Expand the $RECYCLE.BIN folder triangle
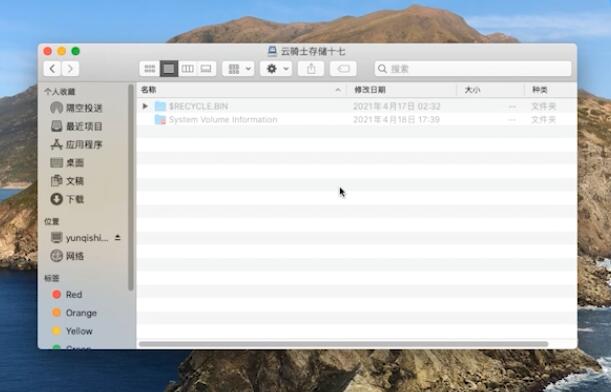The image size is (611, 392). (x=145, y=106)
